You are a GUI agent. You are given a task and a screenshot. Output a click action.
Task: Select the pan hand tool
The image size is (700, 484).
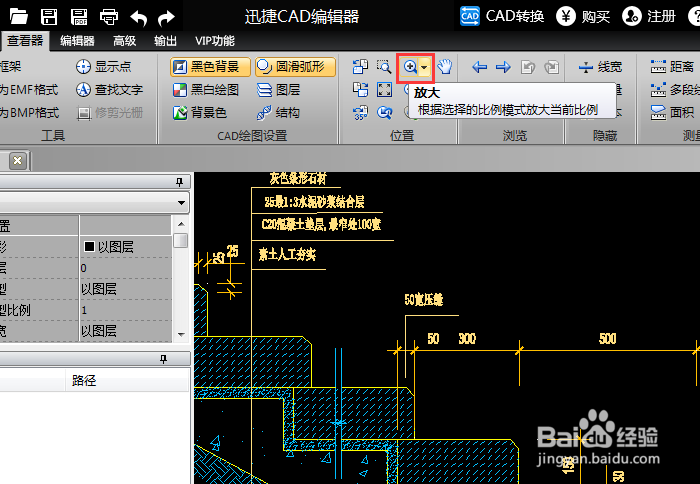445,67
